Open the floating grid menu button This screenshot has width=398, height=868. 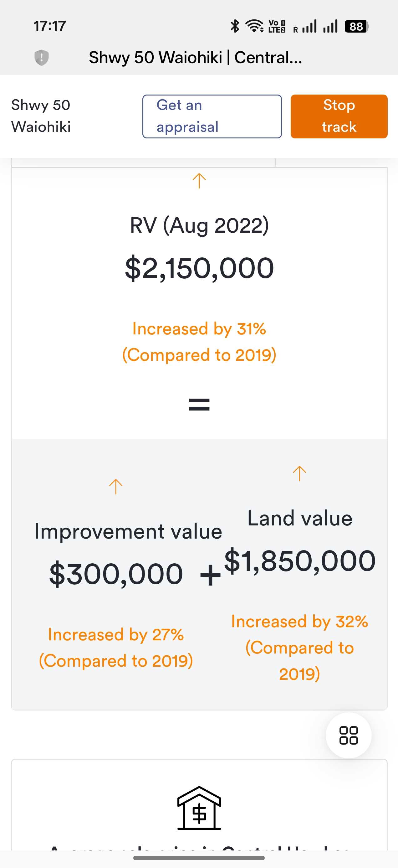[x=349, y=735]
